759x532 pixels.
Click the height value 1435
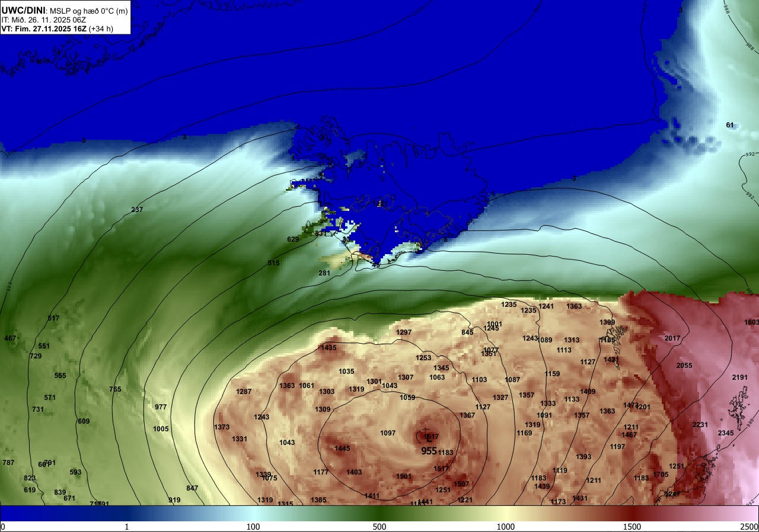click(329, 348)
